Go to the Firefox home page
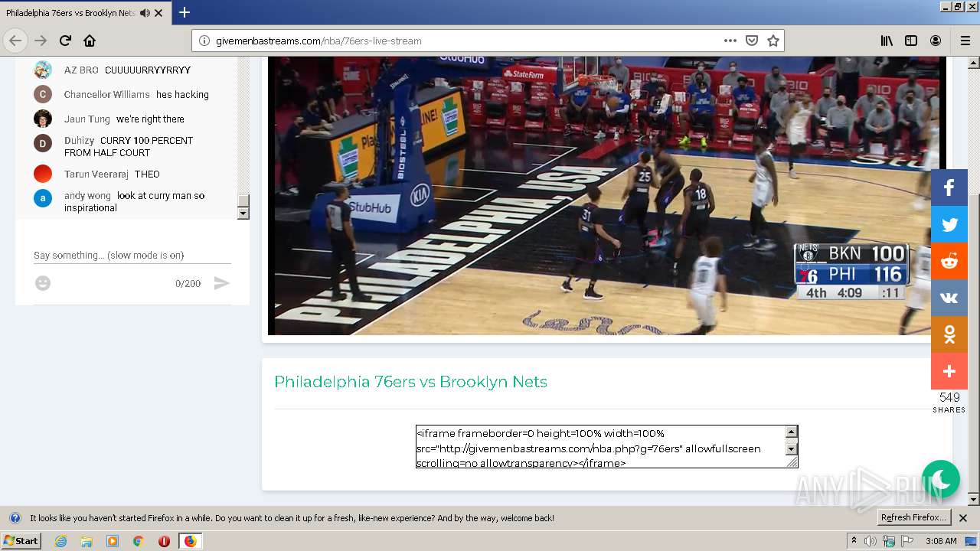This screenshot has width=980, height=551. (x=90, y=41)
